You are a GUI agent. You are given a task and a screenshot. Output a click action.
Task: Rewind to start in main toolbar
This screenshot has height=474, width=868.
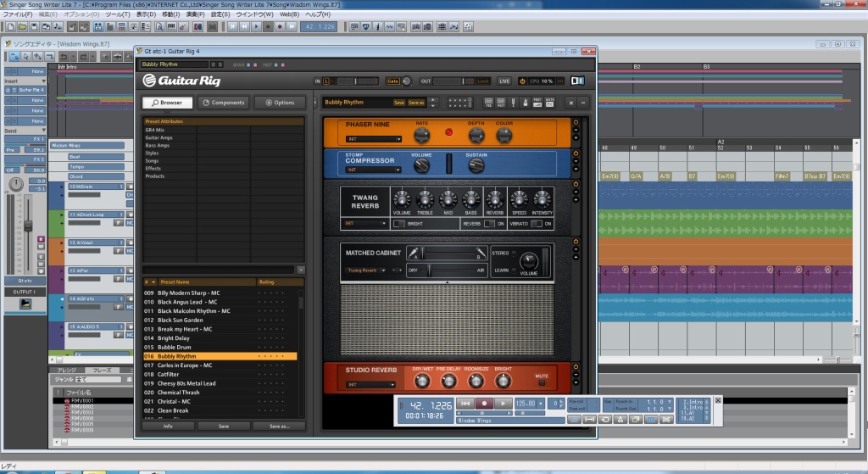pos(233,26)
